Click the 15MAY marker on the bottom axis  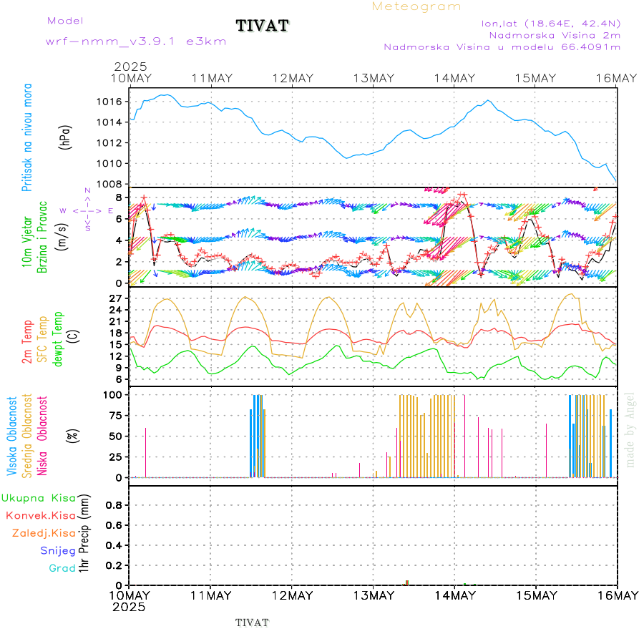pos(535,595)
